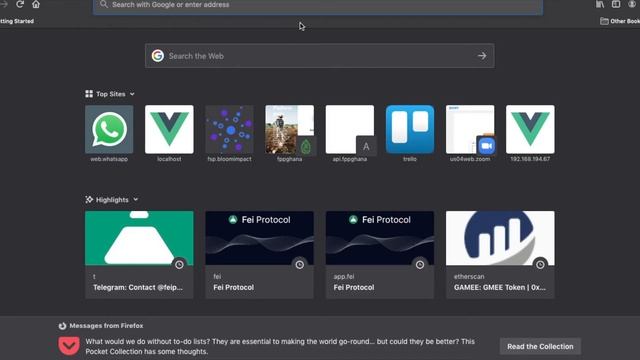Focus the Search the Web box
Image resolution: width=640 pixels, height=360 pixels.
319,56
